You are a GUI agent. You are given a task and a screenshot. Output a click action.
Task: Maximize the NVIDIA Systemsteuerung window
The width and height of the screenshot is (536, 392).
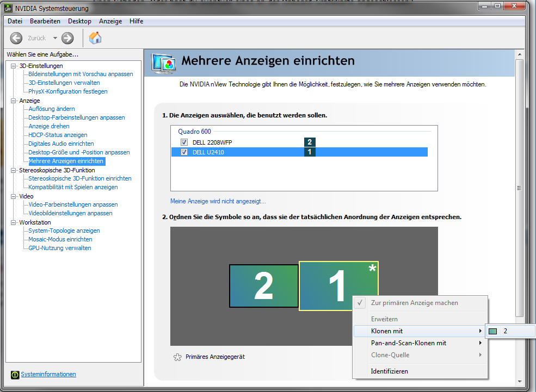click(497, 6)
